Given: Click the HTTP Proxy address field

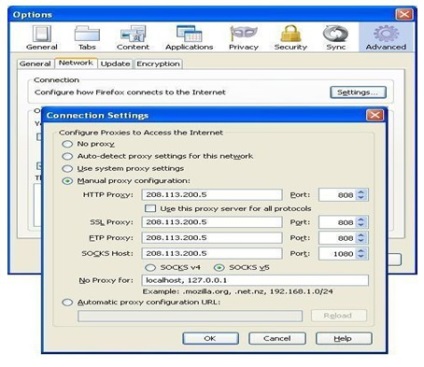Looking at the screenshot, I should point(212,195).
